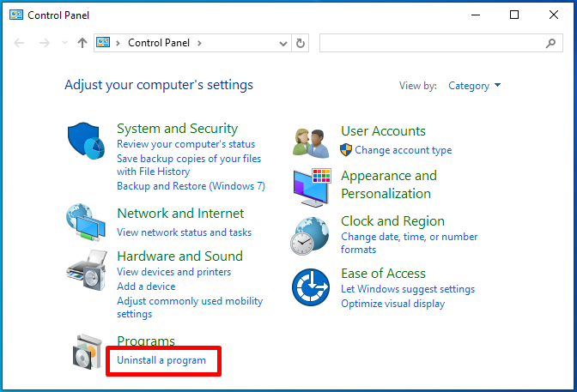This screenshot has width=577, height=392.
Task: Open Hardware and Sound category
Action: [x=180, y=256]
